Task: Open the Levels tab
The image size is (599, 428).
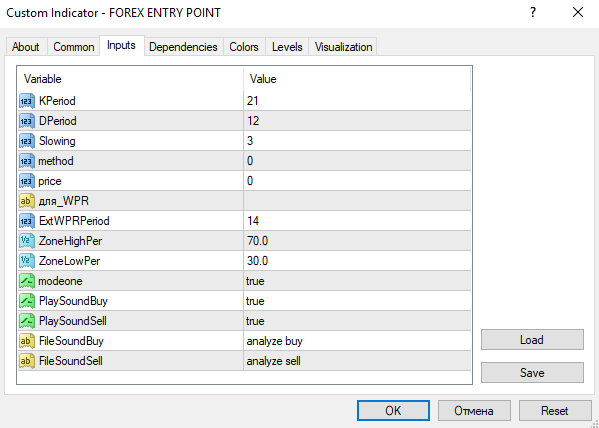Action: pyautogui.click(x=287, y=47)
